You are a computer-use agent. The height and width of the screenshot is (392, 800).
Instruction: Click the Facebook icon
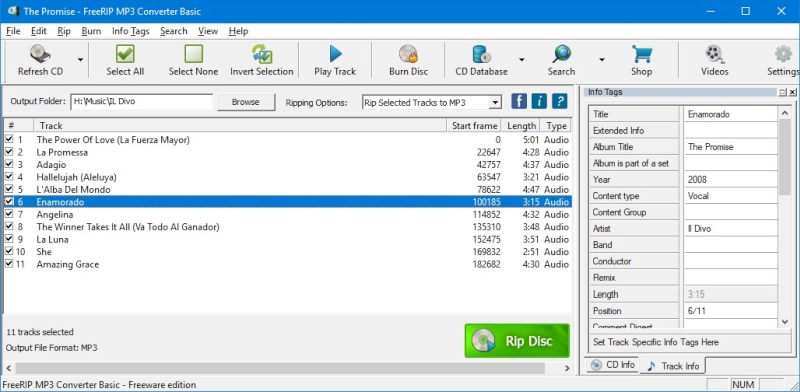click(519, 101)
